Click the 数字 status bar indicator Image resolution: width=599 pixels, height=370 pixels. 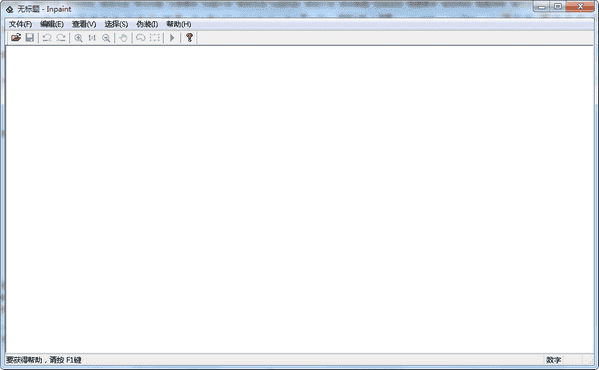pos(553,360)
